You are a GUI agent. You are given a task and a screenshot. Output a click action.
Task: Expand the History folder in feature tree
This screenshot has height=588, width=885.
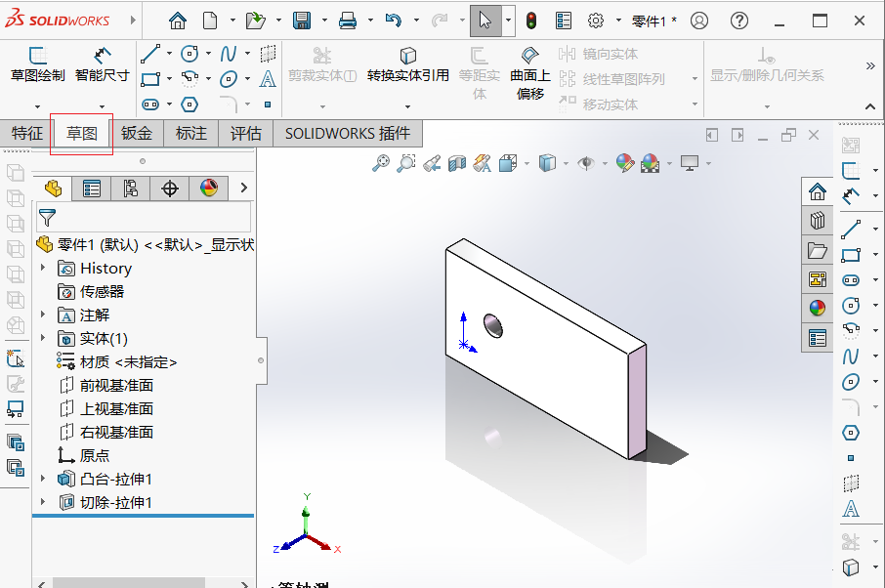pyautogui.click(x=43, y=268)
